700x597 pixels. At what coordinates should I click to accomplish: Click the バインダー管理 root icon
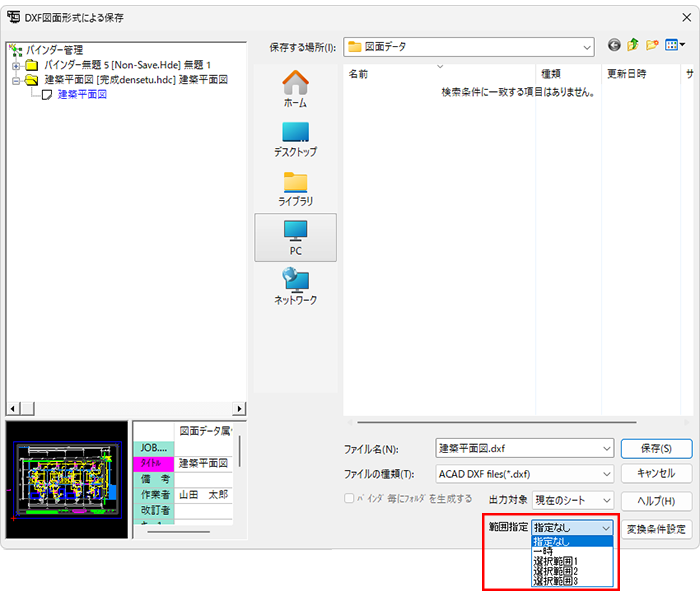pos(16,50)
